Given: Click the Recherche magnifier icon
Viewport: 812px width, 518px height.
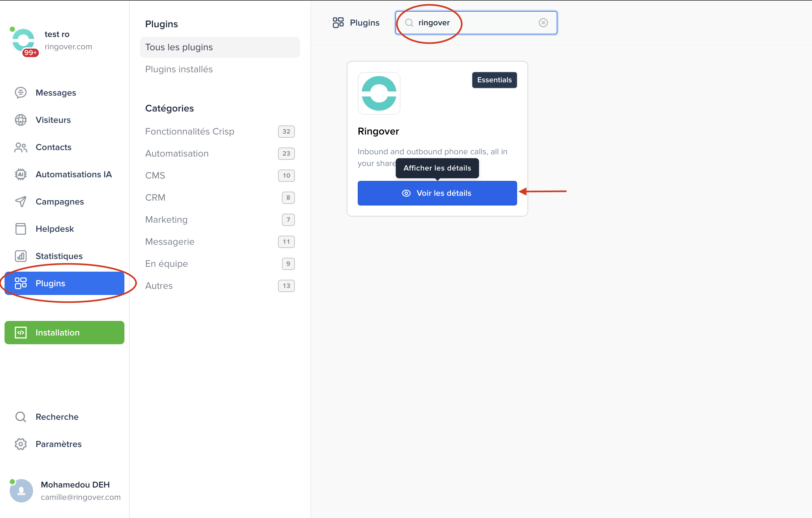Looking at the screenshot, I should [20, 417].
